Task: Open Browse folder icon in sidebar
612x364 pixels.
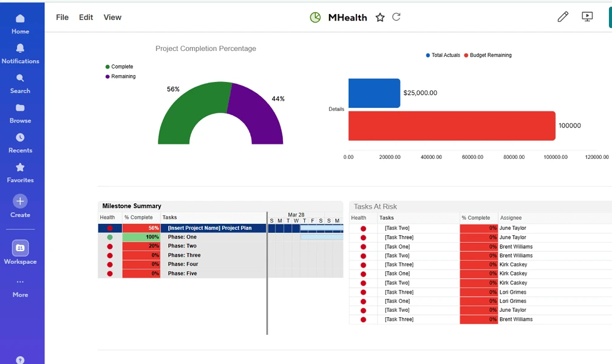Action: 20,107
